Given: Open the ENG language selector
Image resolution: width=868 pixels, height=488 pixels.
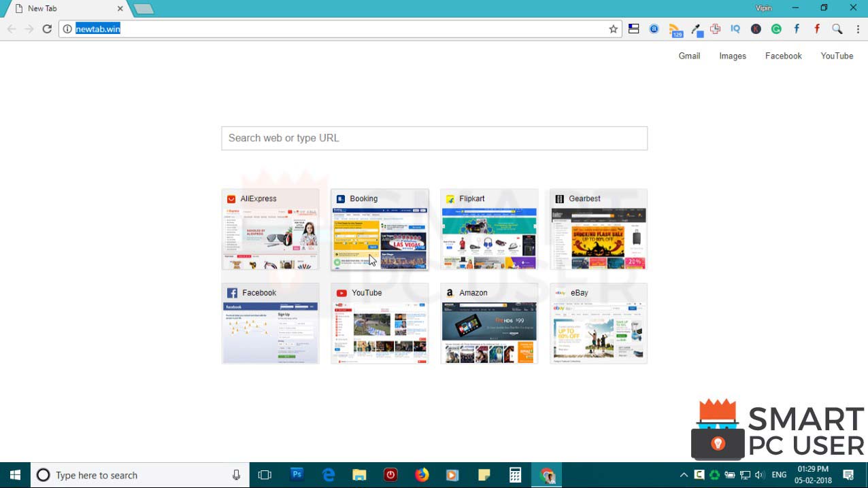Looking at the screenshot, I should click(x=779, y=474).
